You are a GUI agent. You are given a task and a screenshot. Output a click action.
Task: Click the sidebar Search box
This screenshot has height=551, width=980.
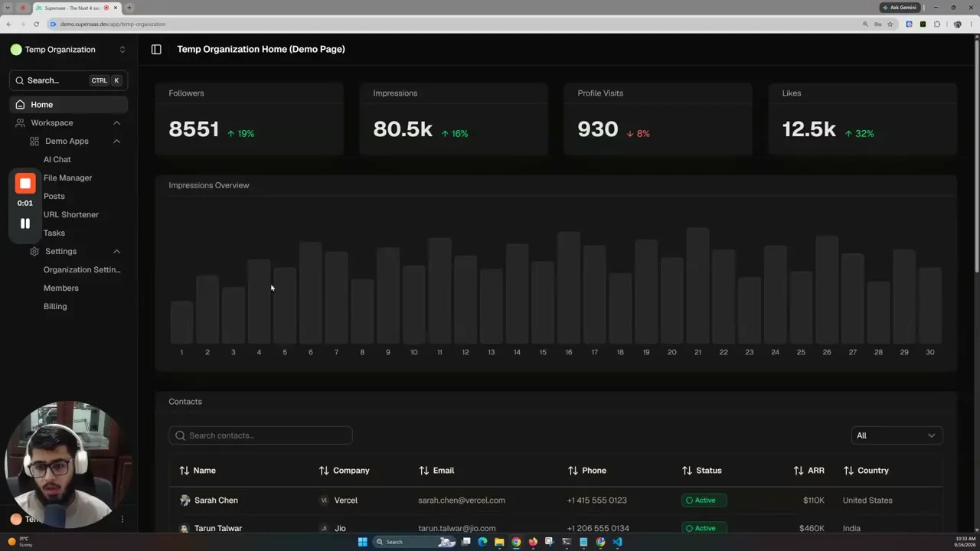pos(69,80)
